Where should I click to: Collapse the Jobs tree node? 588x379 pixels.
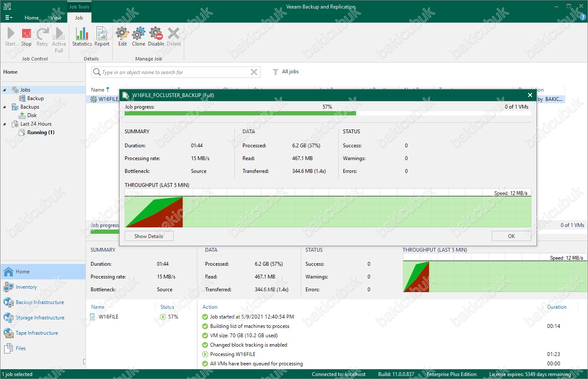(x=5, y=90)
